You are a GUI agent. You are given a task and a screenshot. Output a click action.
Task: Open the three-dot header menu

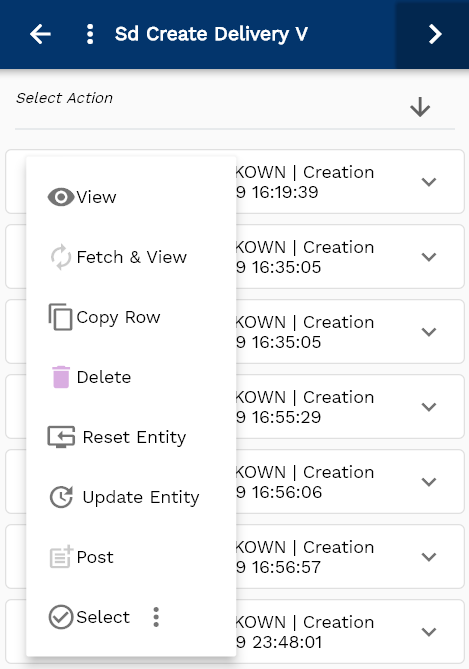pyautogui.click(x=90, y=34)
